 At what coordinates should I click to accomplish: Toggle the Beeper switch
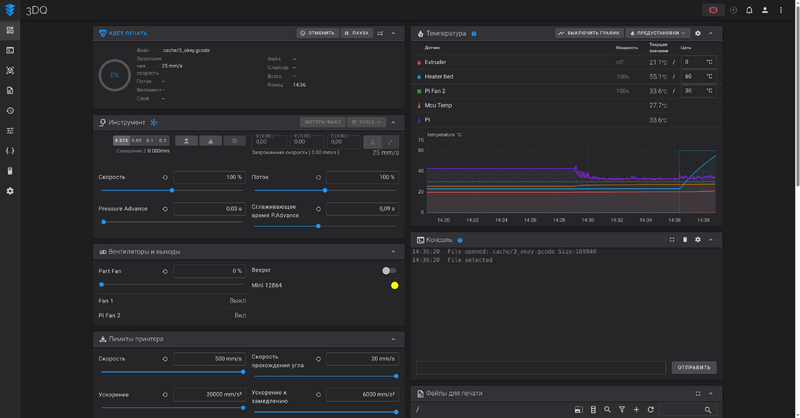389,270
